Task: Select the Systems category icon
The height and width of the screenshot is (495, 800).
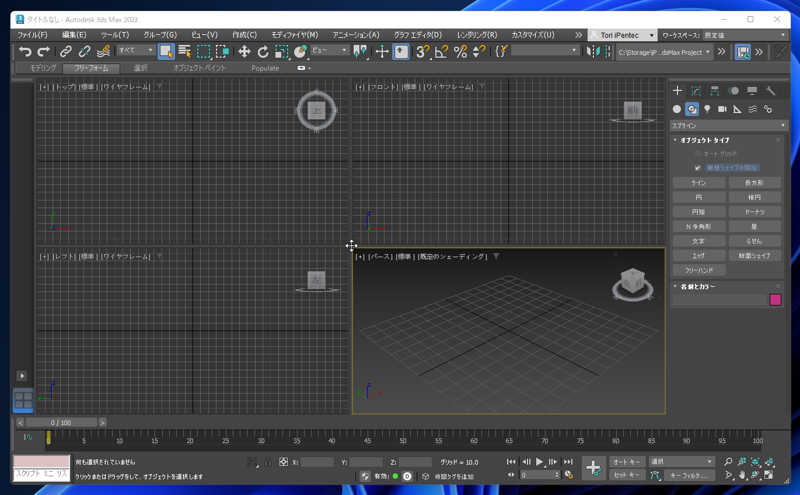Action: 768,109
